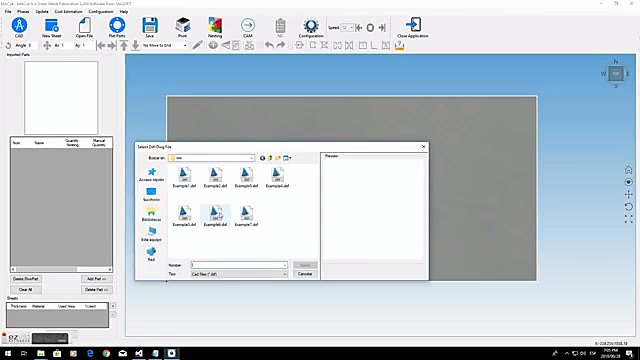Click the Cancelar button in dialog
Viewport: 640px width, 360px height.
305,274
